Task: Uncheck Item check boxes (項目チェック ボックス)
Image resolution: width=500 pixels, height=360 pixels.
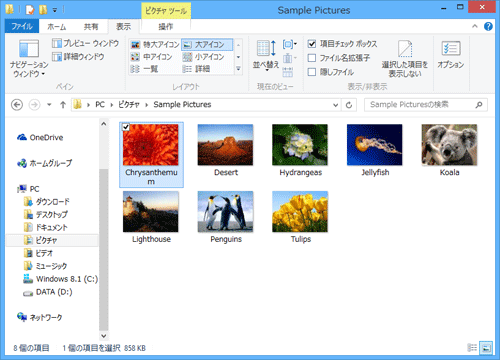Action: pos(312,44)
